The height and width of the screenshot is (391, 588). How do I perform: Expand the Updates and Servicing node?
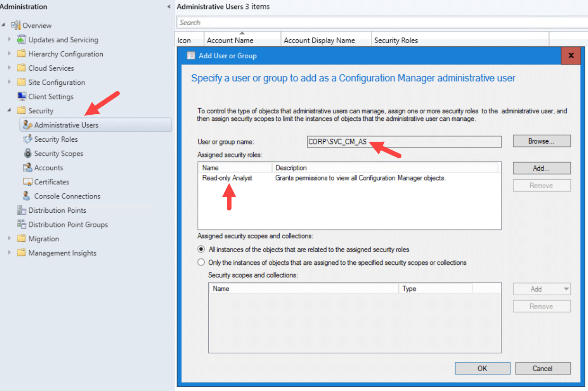9,39
